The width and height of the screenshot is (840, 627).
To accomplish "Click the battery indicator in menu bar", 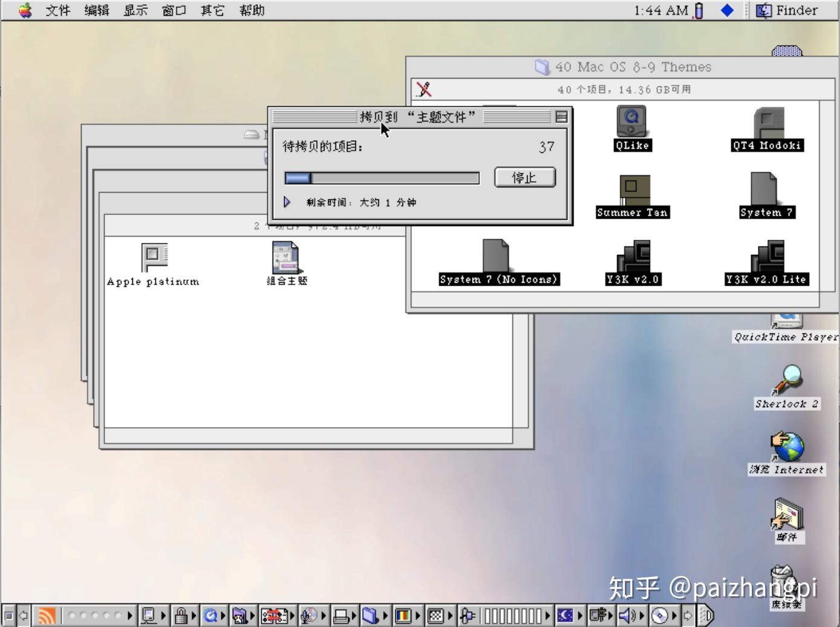I will point(699,10).
